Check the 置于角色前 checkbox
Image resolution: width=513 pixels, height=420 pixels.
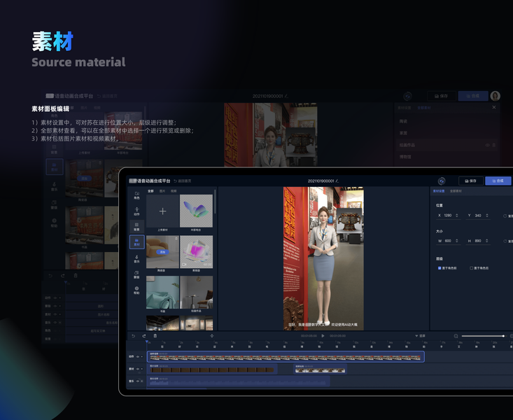click(x=440, y=268)
